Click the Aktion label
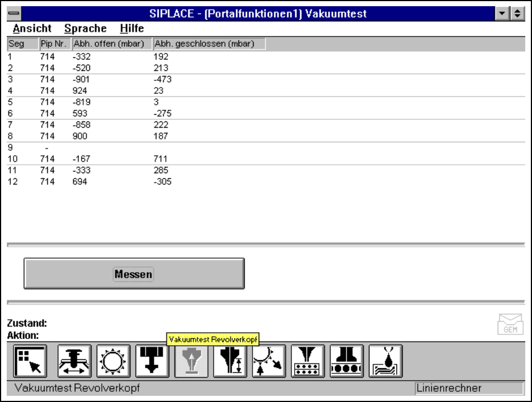 23,335
